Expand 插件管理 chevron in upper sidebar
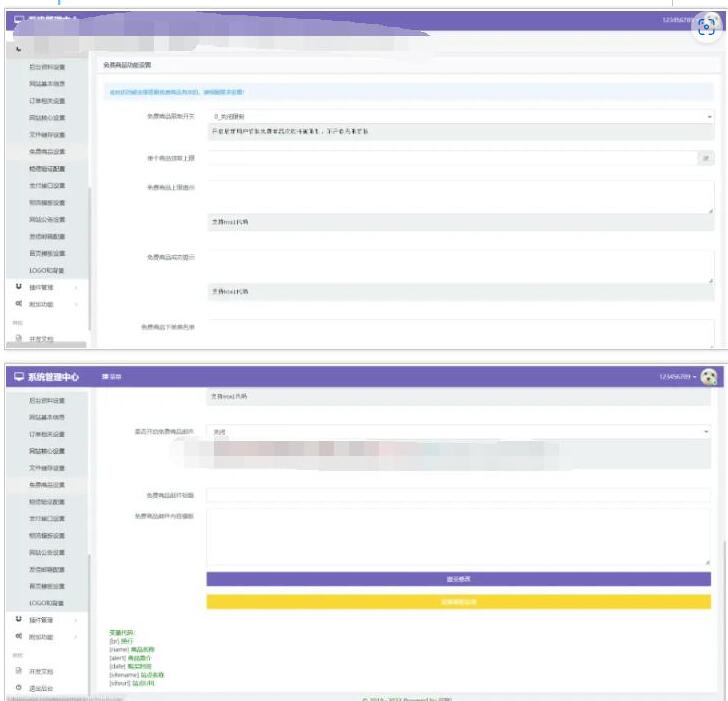Screen dimensions: 728x701 [x=76, y=287]
